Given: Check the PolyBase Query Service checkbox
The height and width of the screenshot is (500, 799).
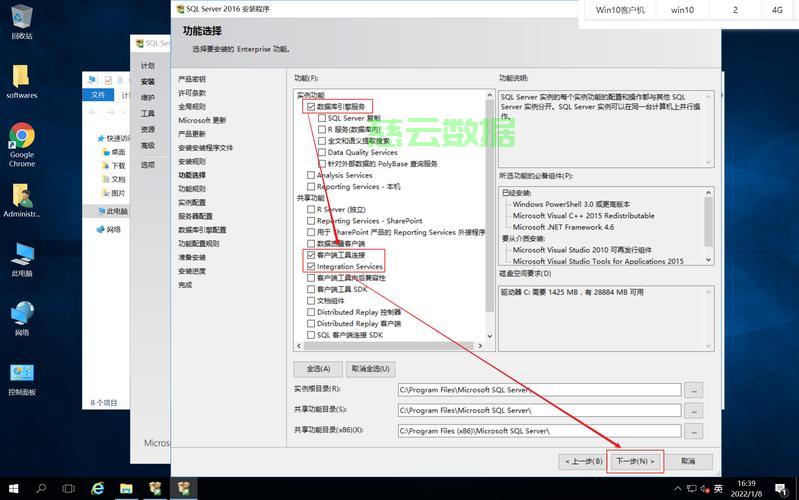Looking at the screenshot, I should click(322, 164).
